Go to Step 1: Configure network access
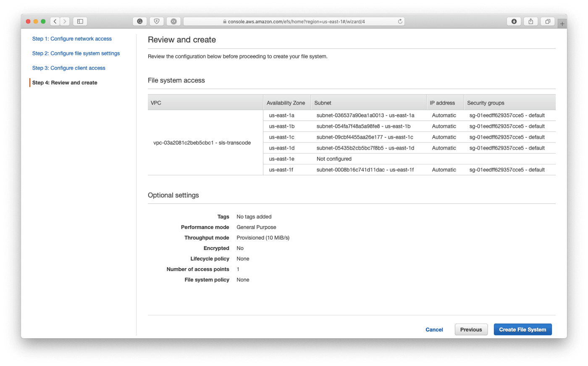This screenshot has height=366, width=588. (72, 39)
